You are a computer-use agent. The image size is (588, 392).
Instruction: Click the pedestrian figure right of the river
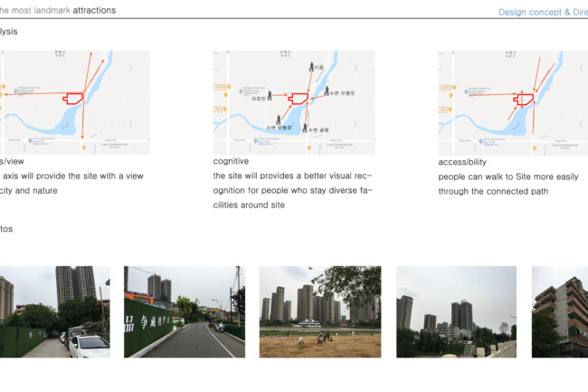coord(327,91)
